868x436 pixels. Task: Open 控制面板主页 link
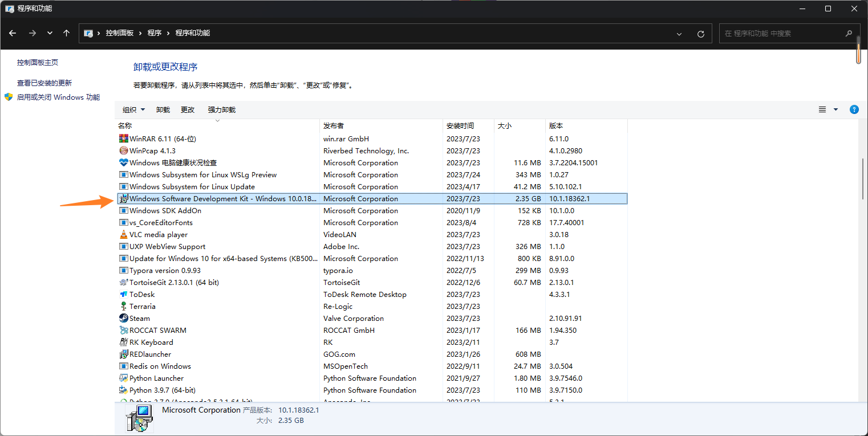(38, 62)
